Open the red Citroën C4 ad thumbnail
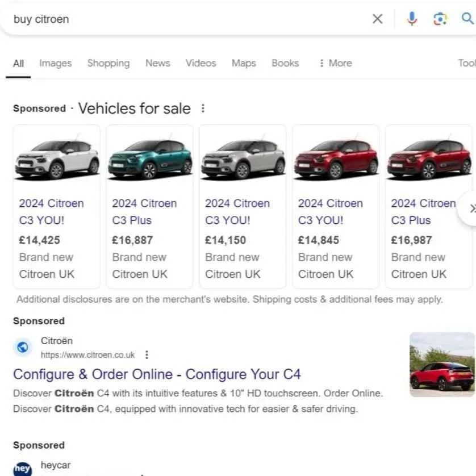 (442, 364)
